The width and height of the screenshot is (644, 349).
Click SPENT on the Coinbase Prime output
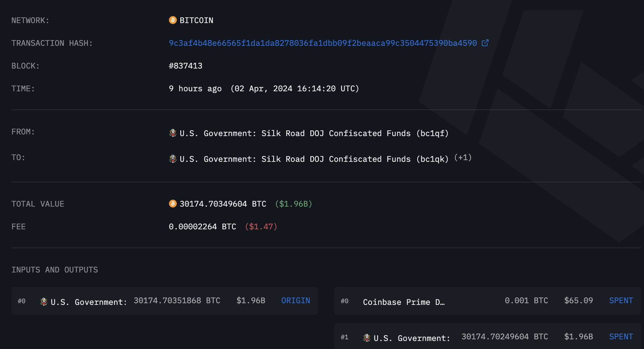click(x=621, y=301)
